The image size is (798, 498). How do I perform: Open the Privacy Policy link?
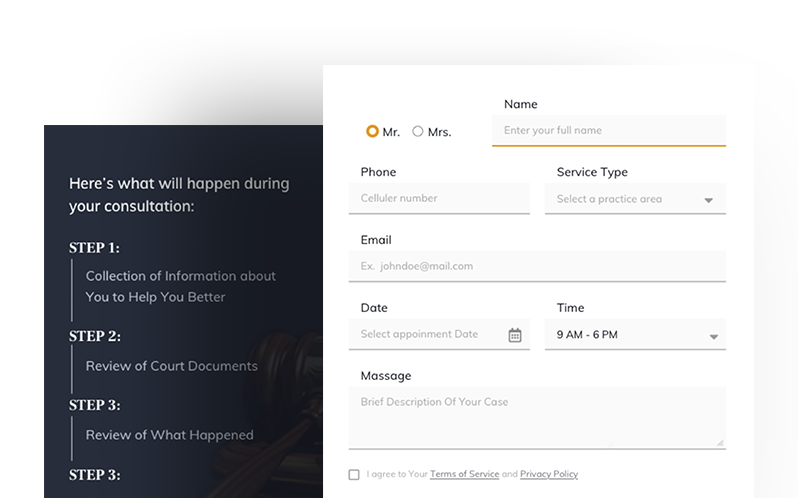click(548, 474)
